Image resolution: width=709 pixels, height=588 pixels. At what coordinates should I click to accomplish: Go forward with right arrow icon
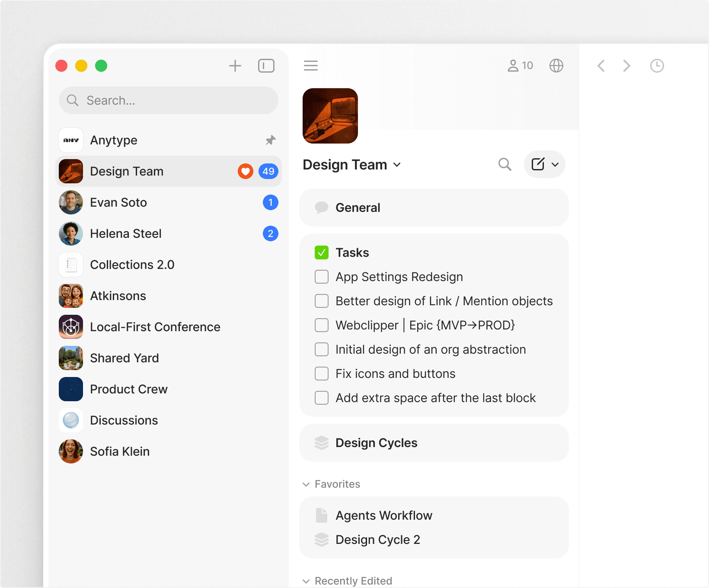(627, 66)
